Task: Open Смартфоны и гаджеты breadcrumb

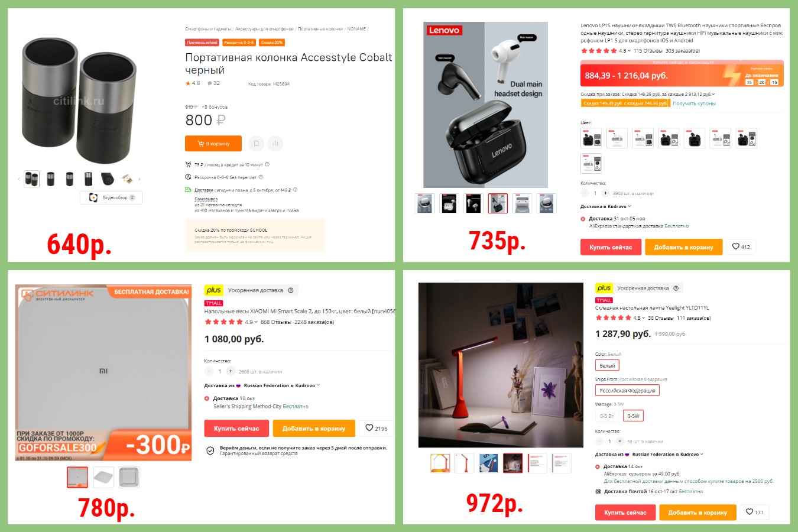Action: click(x=208, y=29)
